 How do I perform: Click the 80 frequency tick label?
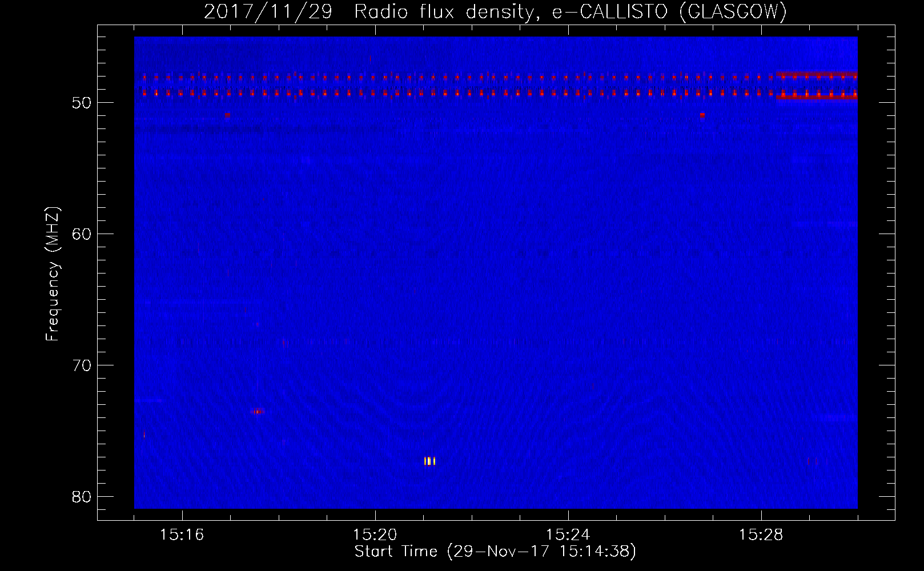click(x=82, y=497)
